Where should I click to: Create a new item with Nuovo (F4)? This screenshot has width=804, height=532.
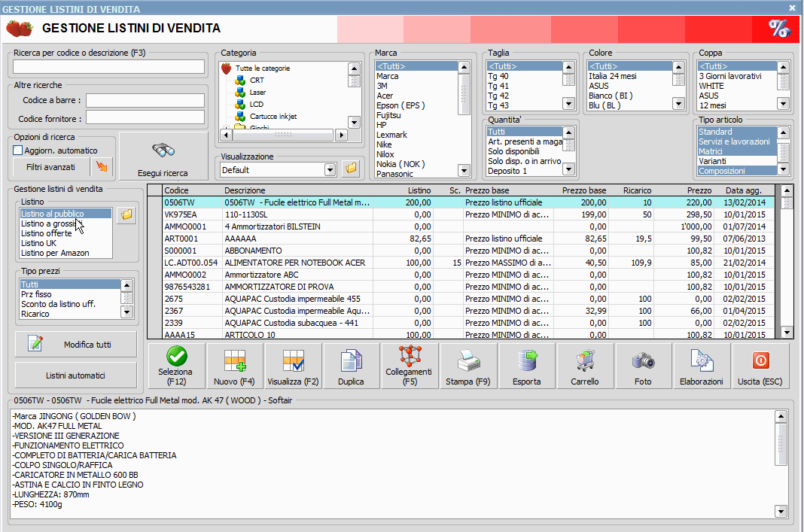234,366
